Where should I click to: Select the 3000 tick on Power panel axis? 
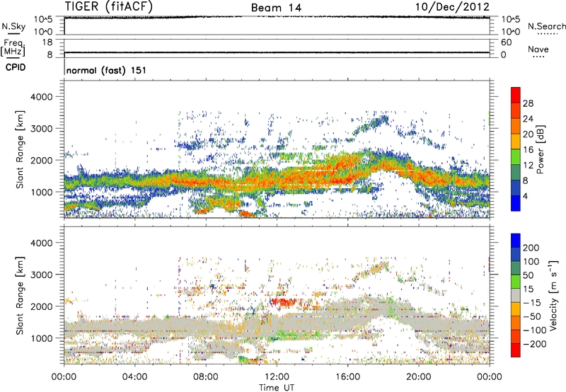click(42, 129)
